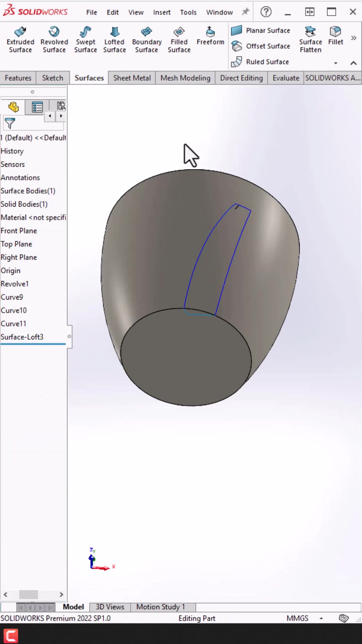Choose the Offset Surface command
This screenshot has width=362, height=644.
click(x=261, y=46)
